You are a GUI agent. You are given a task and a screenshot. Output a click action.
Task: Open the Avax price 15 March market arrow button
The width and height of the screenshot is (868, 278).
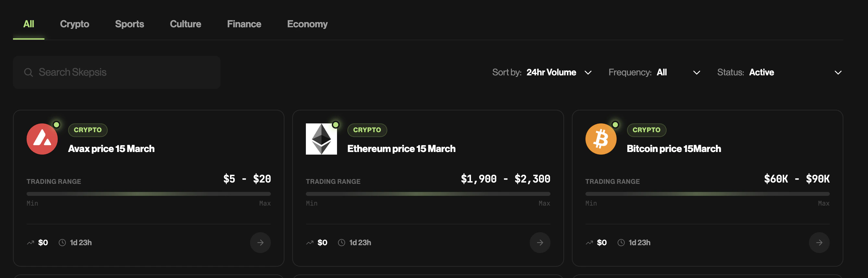click(260, 242)
